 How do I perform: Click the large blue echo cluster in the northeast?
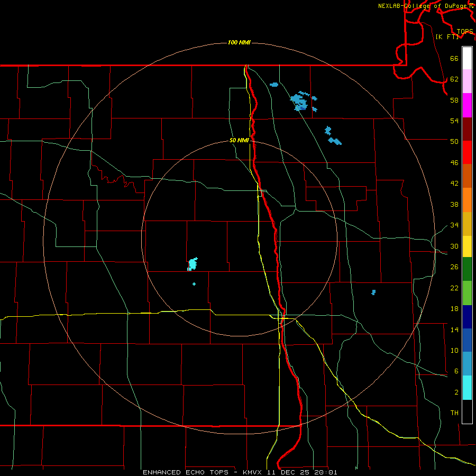(300, 102)
